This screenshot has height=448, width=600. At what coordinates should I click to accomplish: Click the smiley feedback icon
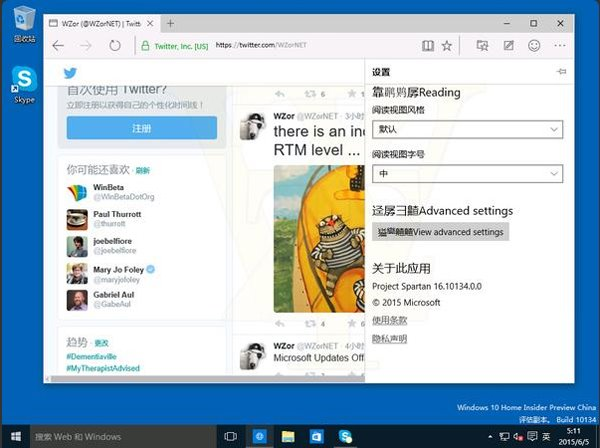point(534,45)
